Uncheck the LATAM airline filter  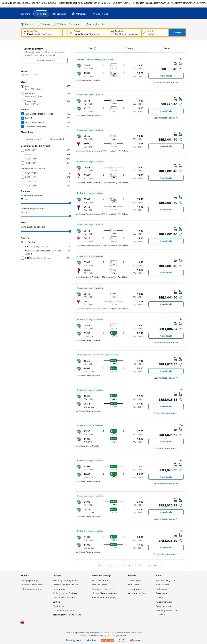click(x=23, y=118)
